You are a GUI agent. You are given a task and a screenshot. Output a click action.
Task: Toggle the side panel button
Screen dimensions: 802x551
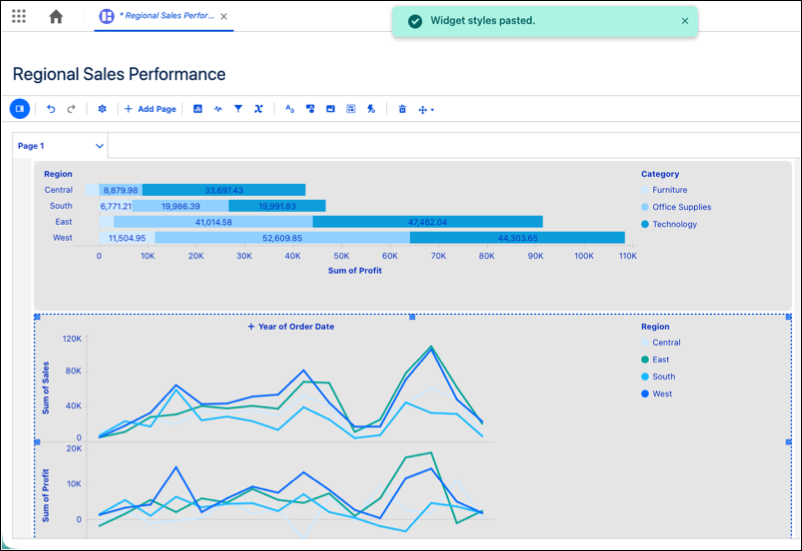point(20,108)
